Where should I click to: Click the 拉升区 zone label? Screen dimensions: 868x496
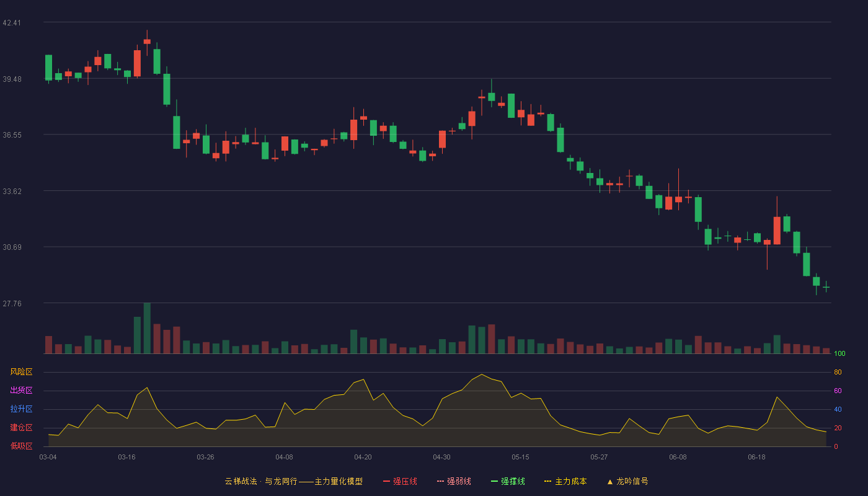pos(21,409)
